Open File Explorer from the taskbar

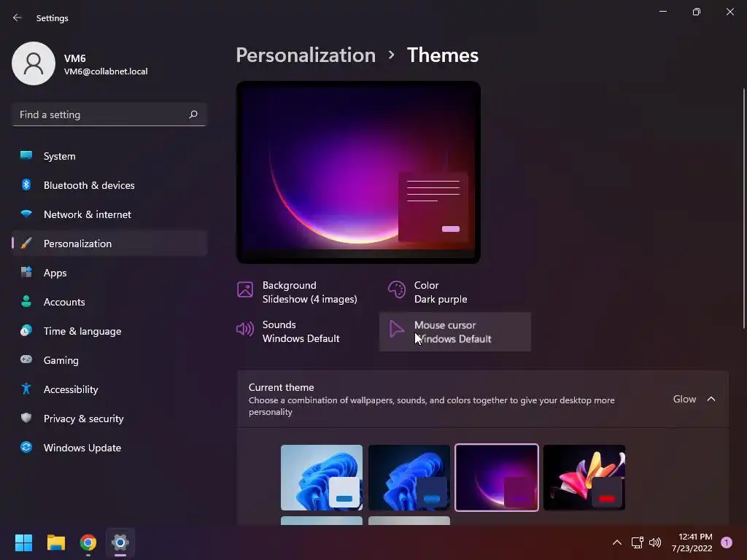coord(55,542)
